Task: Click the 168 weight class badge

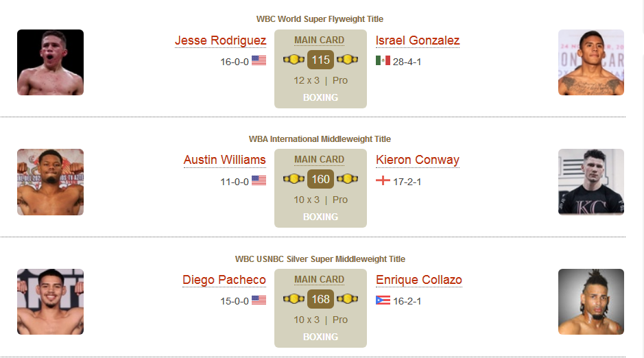Action: click(x=320, y=299)
